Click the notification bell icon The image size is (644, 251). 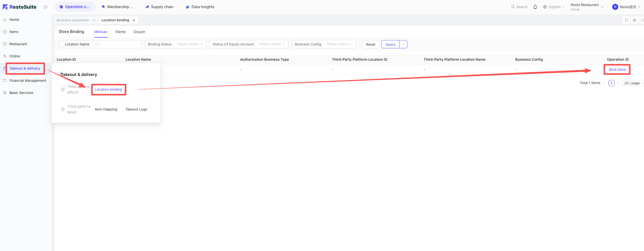click(535, 7)
